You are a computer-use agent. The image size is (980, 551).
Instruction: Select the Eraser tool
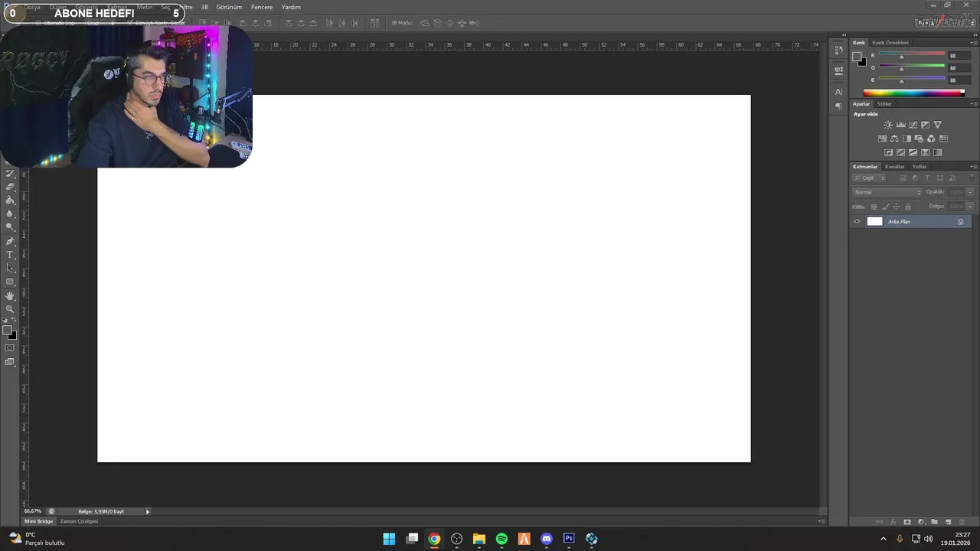click(x=10, y=186)
